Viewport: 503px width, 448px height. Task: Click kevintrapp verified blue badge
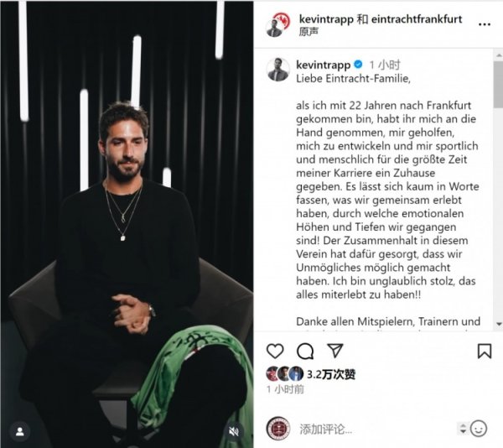coord(358,65)
